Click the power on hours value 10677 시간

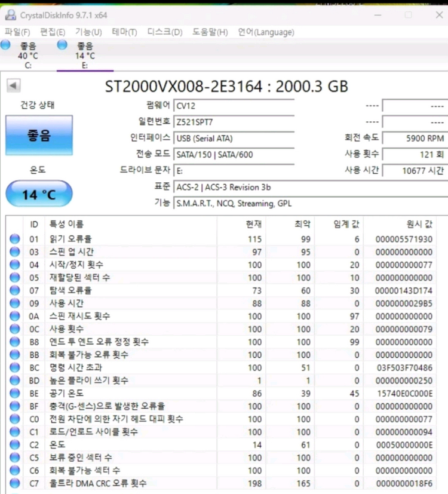coord(415,171)
